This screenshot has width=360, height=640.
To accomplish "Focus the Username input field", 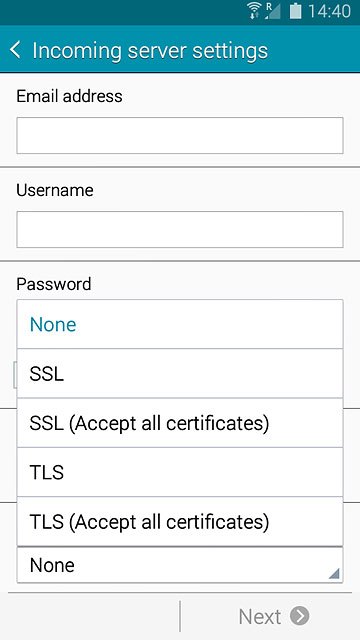I will [180, 229].
